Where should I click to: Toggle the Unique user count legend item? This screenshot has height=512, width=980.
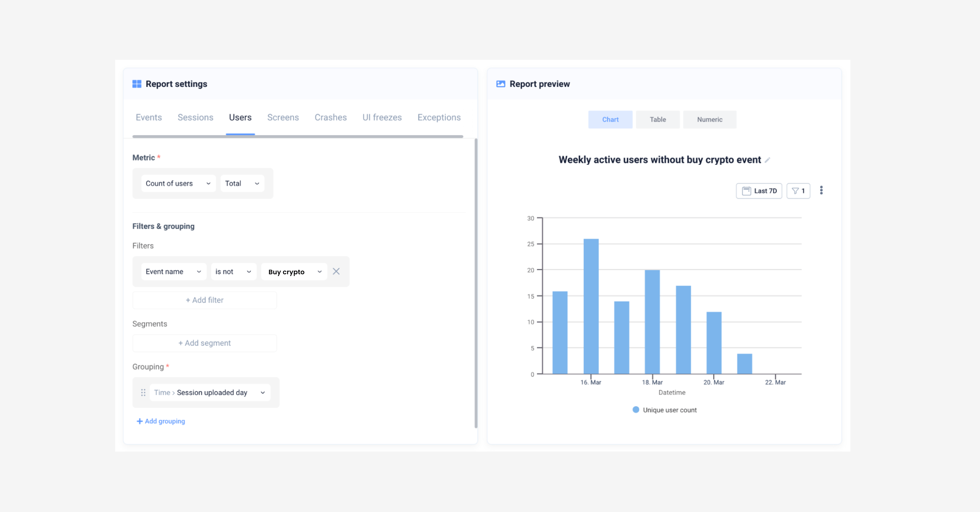(664, 409)
